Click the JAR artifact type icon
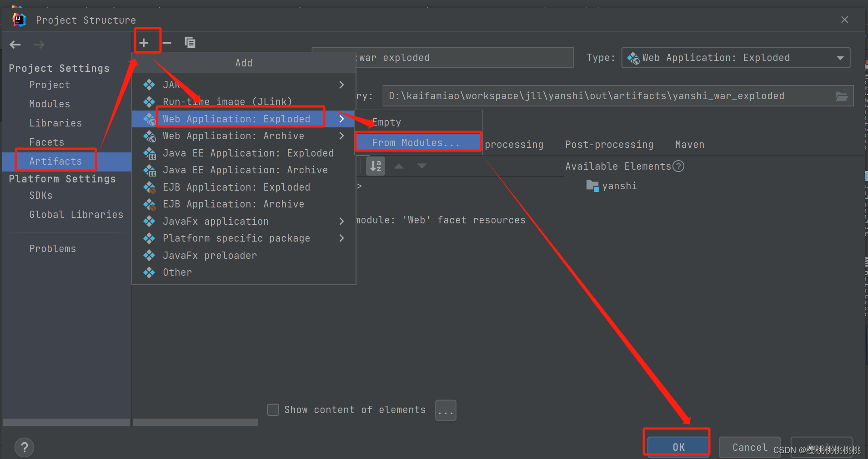The image size is (868, 459). coord(149,85)
